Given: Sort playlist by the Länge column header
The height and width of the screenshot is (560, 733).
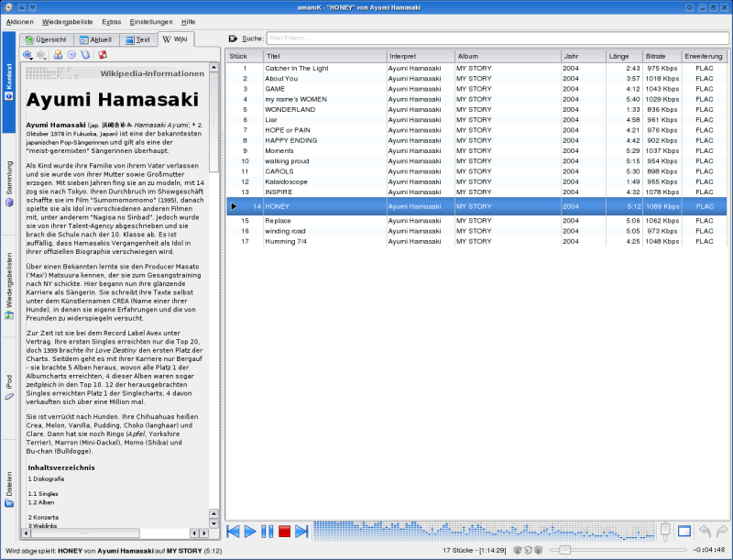Looking at the screenshot, I should pos(624,56).
